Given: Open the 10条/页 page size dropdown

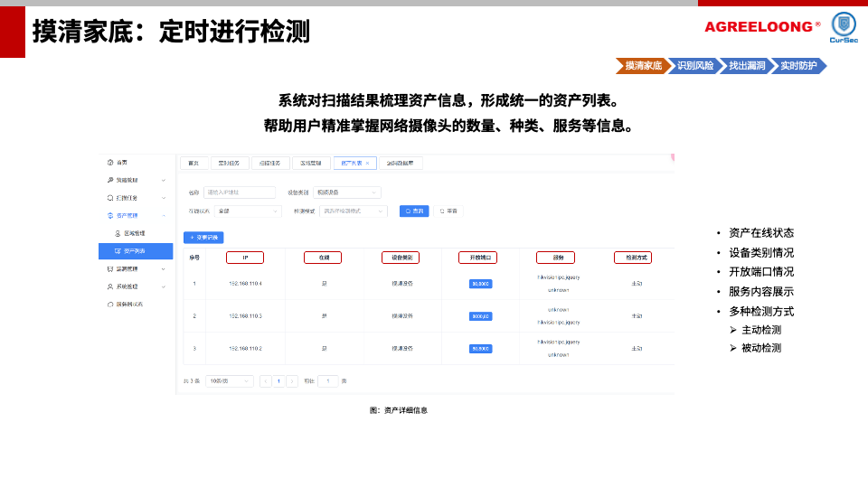Looking at the screenshot, I should 230,381.
